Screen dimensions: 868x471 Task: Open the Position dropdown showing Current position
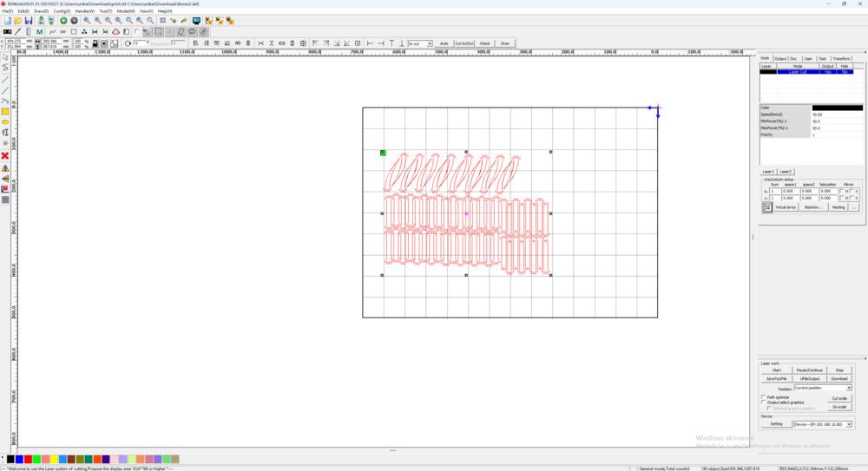(823, 388)
